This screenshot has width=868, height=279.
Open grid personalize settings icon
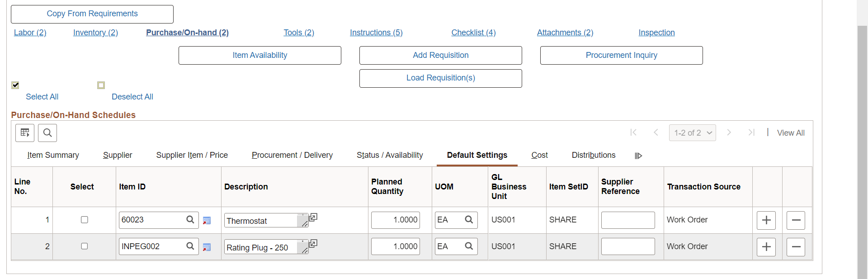pos(25,133)
